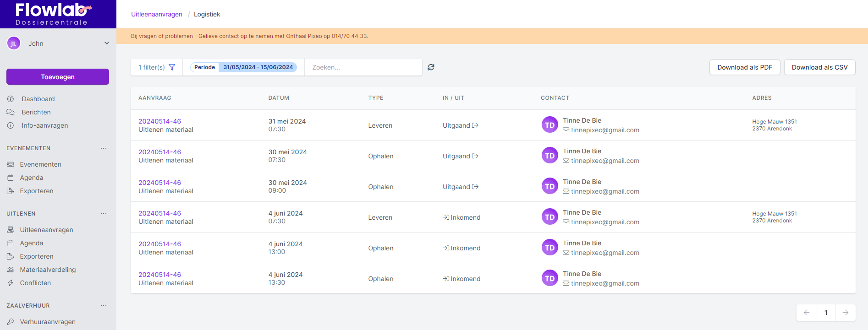Image resolution: width=868 pixels, height=330 pixels.
Task: Go to previous page with arrow
Action: point(807,313)
